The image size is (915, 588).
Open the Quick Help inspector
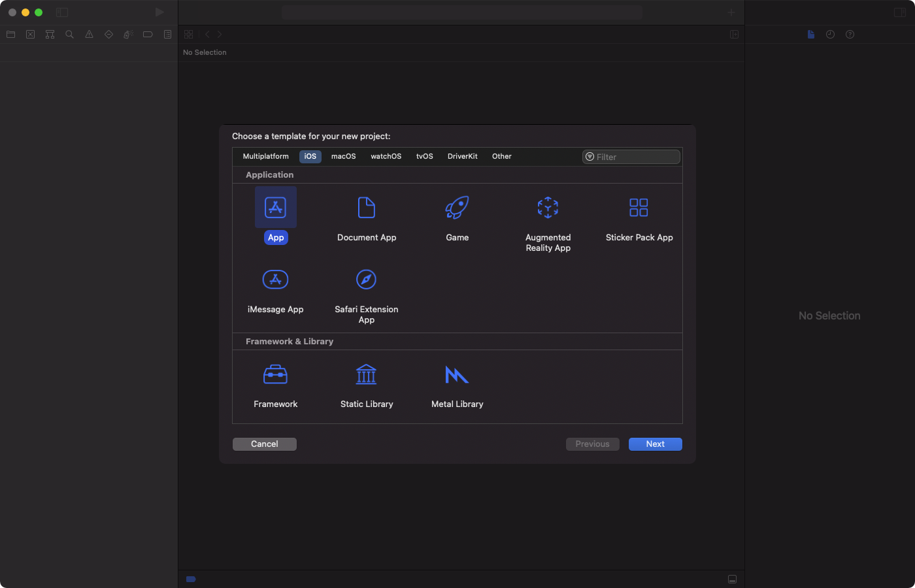pos(850,35)
